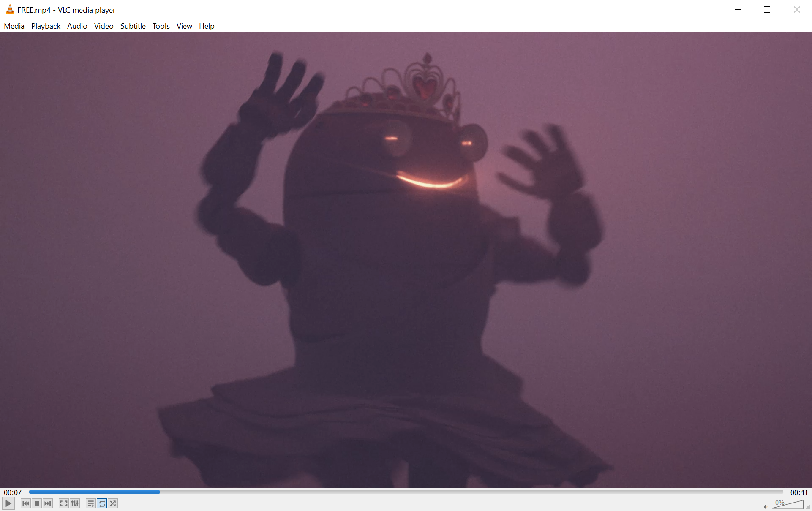The image size is (812, 511).
Task: Toggle random shuffle playback
Action: 113,503
